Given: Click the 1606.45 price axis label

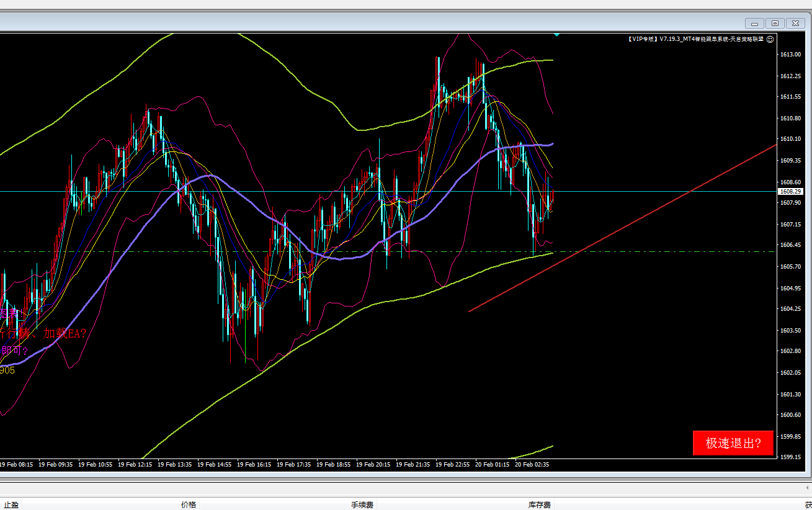Looking at the screenshot, I should [x=790, y=244].
